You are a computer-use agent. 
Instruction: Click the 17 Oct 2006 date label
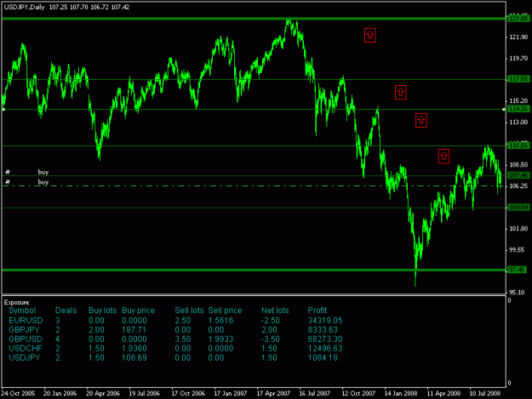pos(188,393)
